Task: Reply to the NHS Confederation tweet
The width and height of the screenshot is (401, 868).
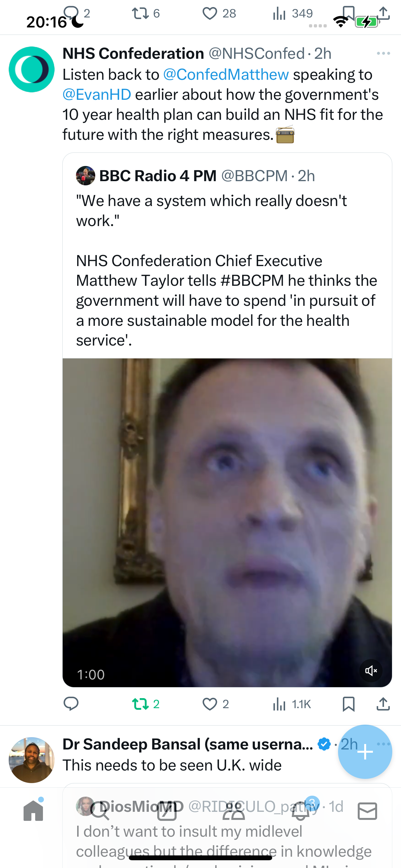Action: [71, 704]
